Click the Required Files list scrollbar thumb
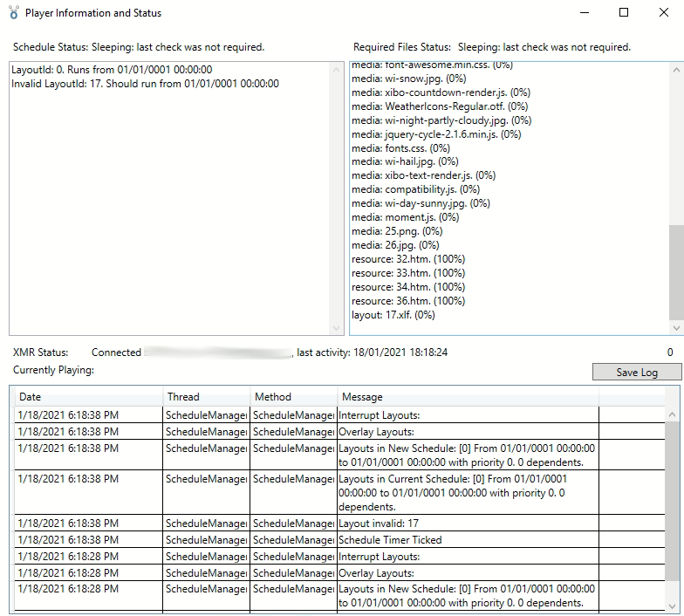Viewport: 684px width, 616px height. [676, 270]
